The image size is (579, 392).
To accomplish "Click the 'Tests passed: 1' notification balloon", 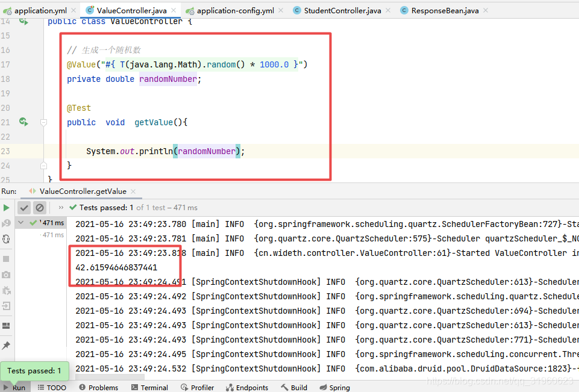I will (x=34, y=370).
